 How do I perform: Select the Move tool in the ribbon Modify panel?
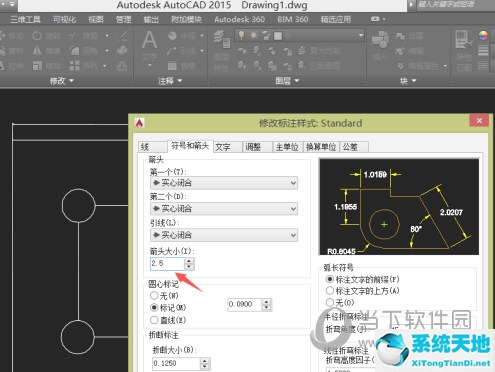point(12,35)
